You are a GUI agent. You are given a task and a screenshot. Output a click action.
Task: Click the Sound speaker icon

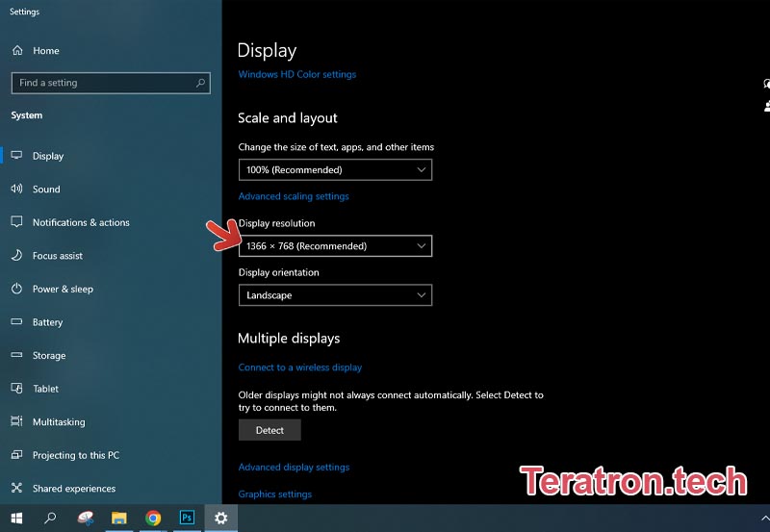(x=16, y=189)
